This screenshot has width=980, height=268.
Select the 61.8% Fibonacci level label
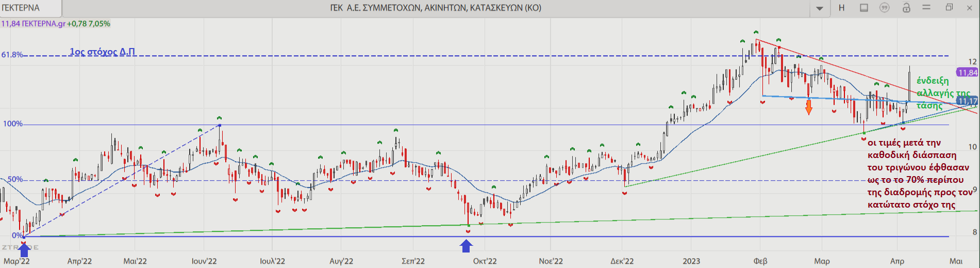pyautogui.click(x=12, y=54)
